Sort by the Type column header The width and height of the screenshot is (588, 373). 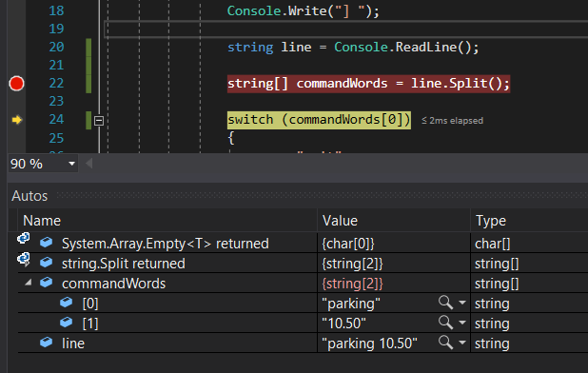(529, 221)
